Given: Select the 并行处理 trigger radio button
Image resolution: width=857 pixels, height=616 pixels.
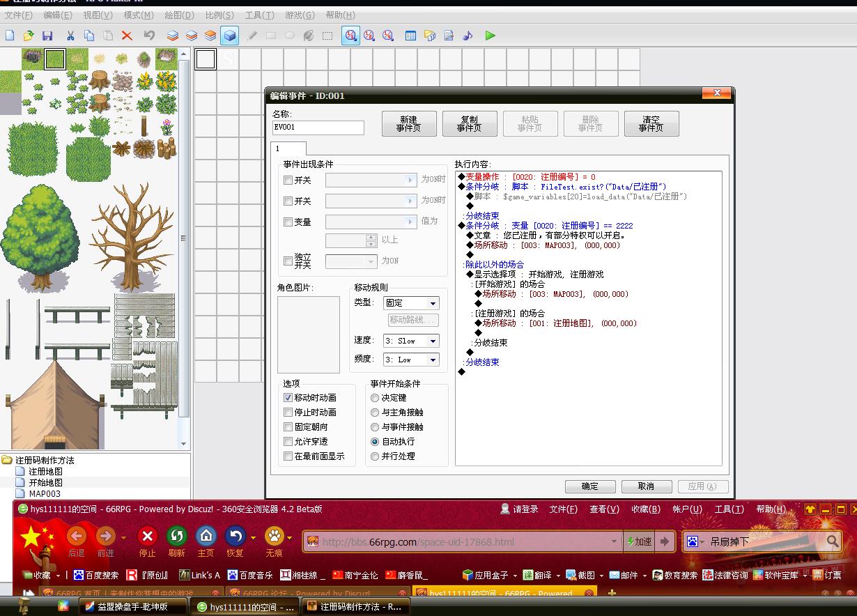Looking at the screenshot, I should [375, 456].
